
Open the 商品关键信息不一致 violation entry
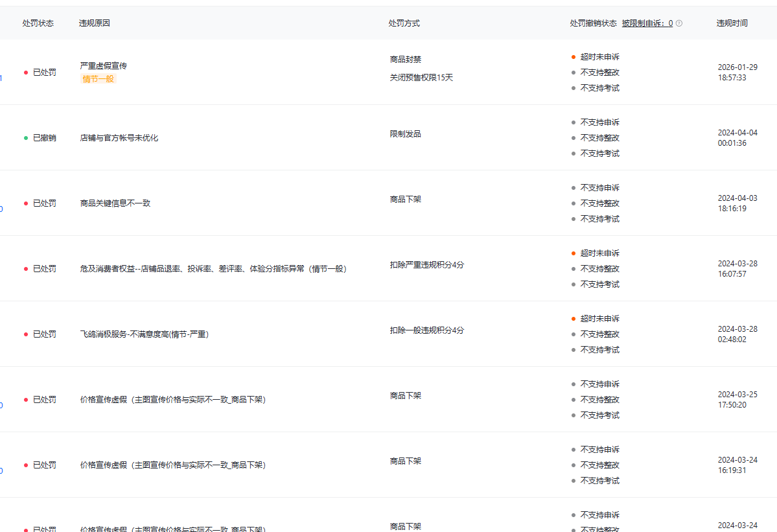coord(115,203)
